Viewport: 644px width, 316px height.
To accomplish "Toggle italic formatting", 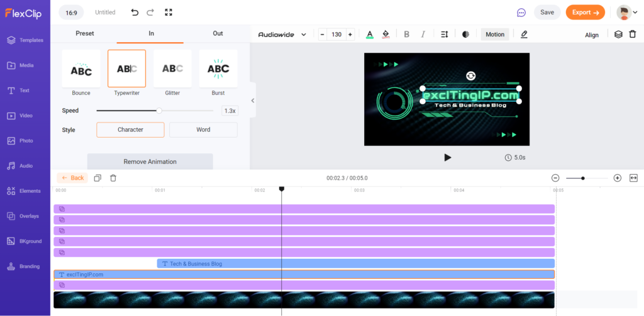I will click(423, 35).
